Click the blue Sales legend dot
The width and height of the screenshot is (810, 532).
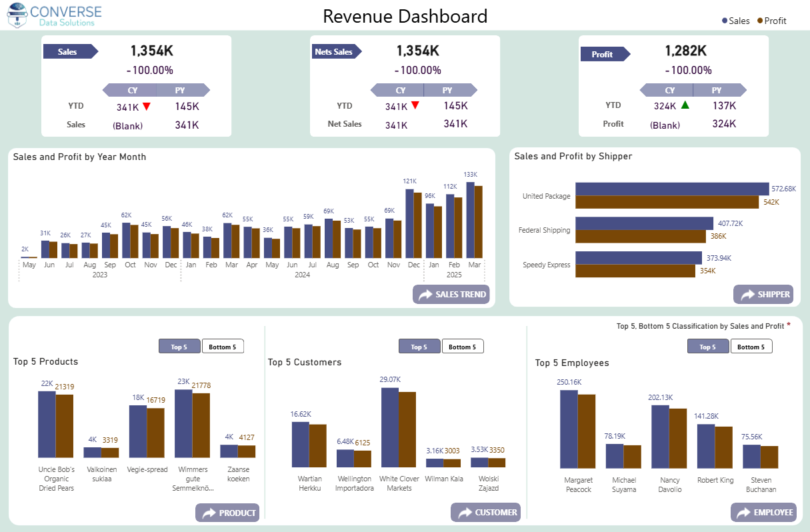tap(725, 21)
